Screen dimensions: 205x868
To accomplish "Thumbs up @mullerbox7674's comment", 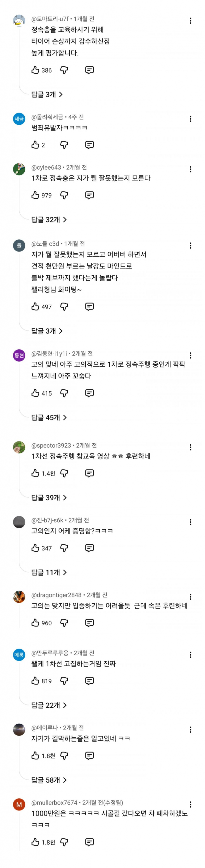I will coord(35,842).
